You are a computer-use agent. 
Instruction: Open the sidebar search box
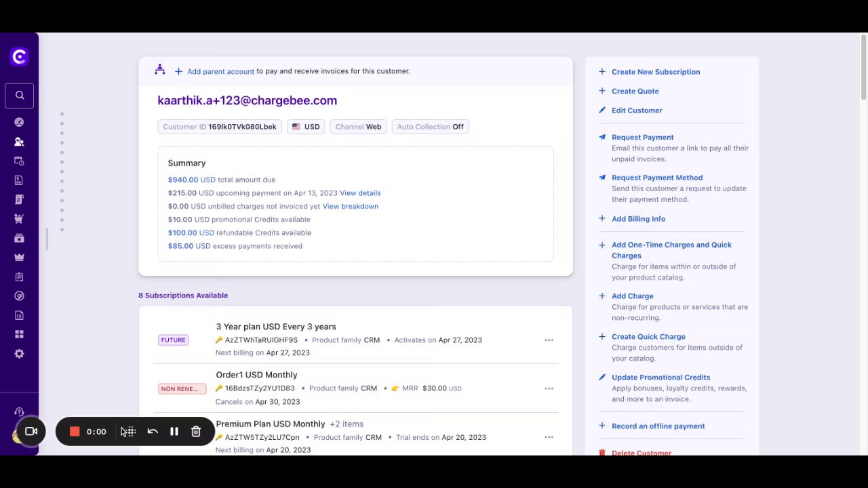coord(19,96)
